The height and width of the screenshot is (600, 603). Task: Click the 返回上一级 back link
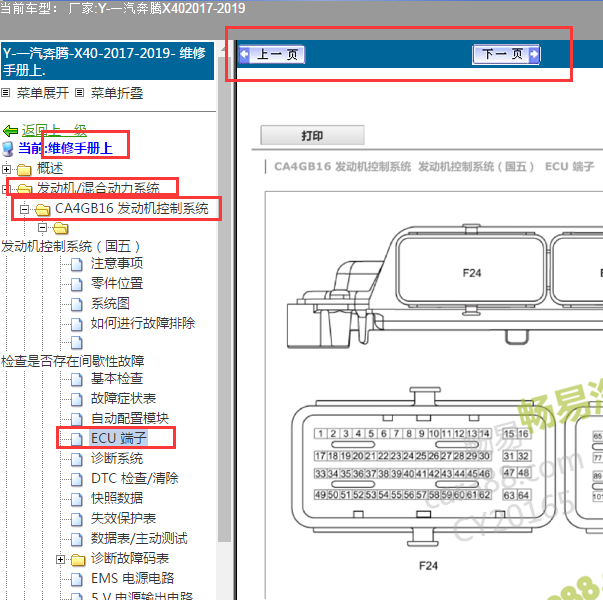coord(54,130)
